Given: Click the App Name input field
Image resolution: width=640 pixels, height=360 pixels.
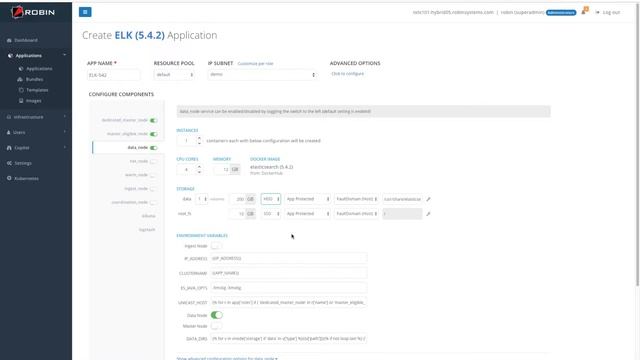Looking at the screenshot, I should coord(113,75).
